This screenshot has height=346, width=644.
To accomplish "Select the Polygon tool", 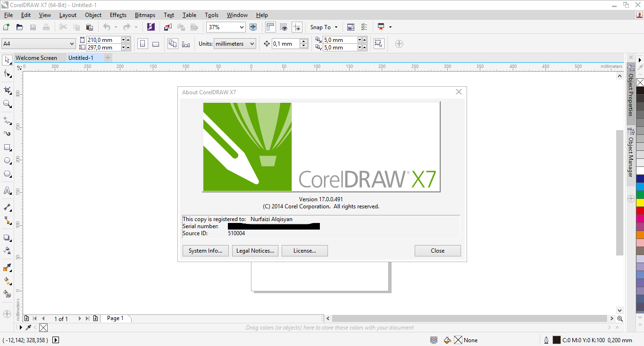I will pos(7,174).
